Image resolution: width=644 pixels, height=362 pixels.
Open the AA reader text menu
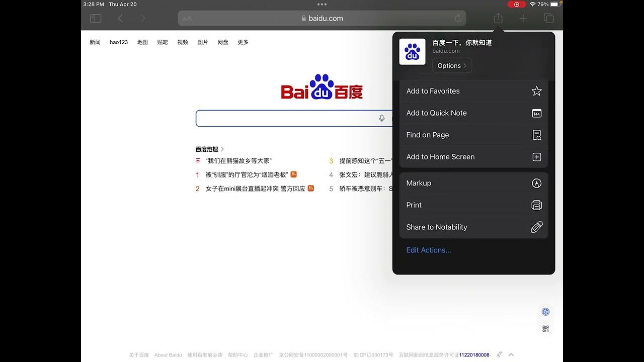coord(187,19)
